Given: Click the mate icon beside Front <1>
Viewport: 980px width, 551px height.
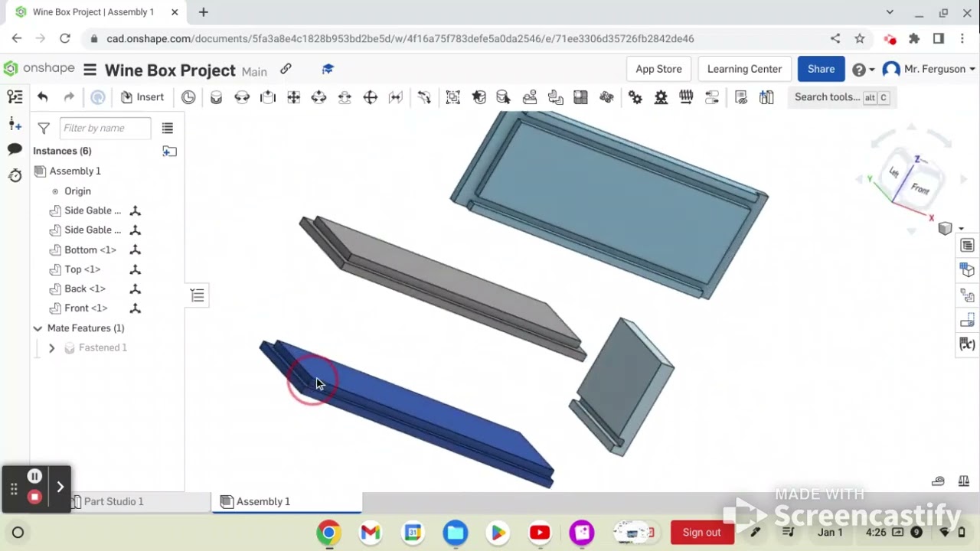Looking at the screenshot, I should point(135,308).
